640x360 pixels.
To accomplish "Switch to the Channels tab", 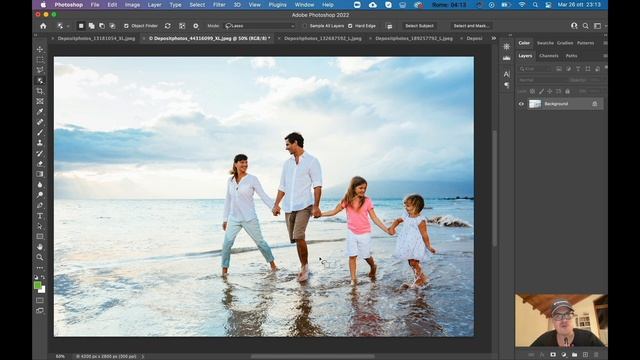I will point(549,56).
